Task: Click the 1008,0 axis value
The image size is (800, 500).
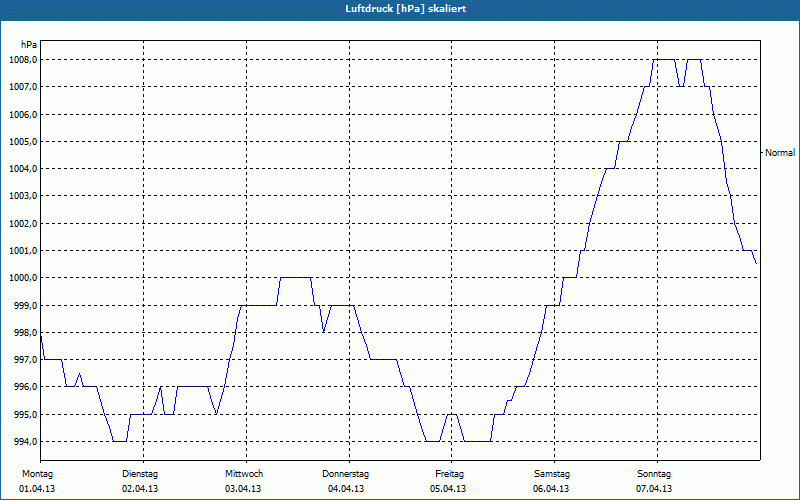Action: (23, 60)
